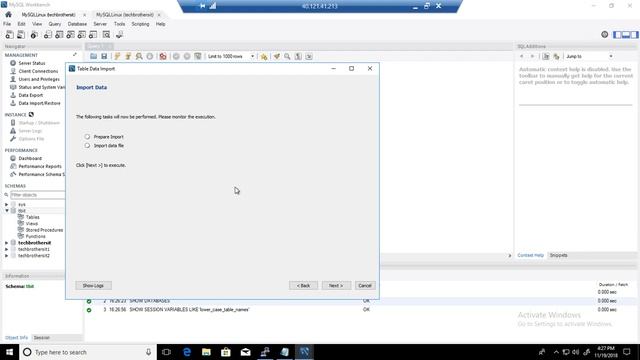Toggle the autocommit icon in editor toolbar
The height and width of the screenshot is (360, 640).
(198, 56)
